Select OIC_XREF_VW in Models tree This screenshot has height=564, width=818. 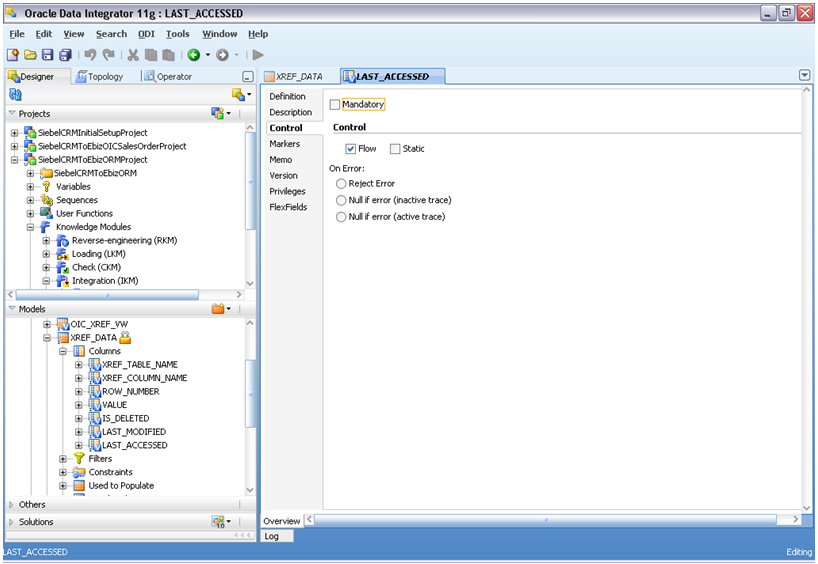tap(99, 325)
